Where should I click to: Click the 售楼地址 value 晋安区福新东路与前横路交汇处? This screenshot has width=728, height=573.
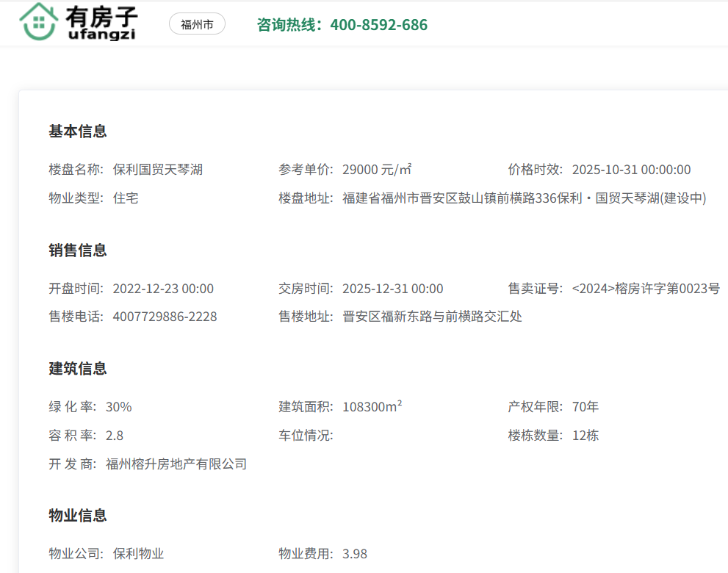coord(432,317)
